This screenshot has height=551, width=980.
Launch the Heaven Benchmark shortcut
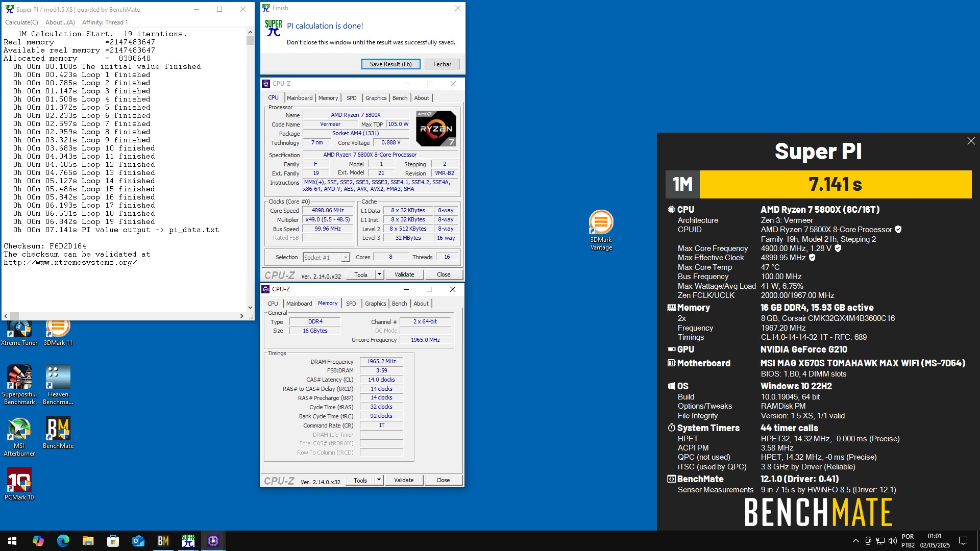click(x=58, y=385)
